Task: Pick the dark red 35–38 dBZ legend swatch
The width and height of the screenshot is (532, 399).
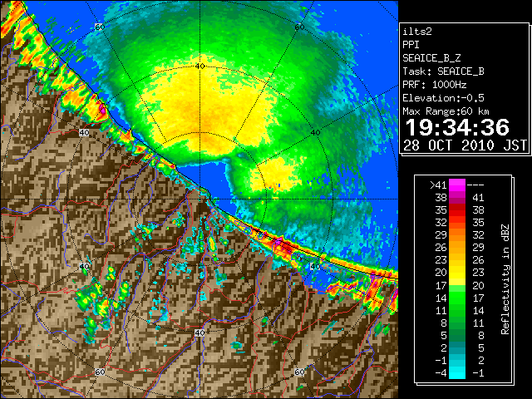Action: click(x=457, y=210)
